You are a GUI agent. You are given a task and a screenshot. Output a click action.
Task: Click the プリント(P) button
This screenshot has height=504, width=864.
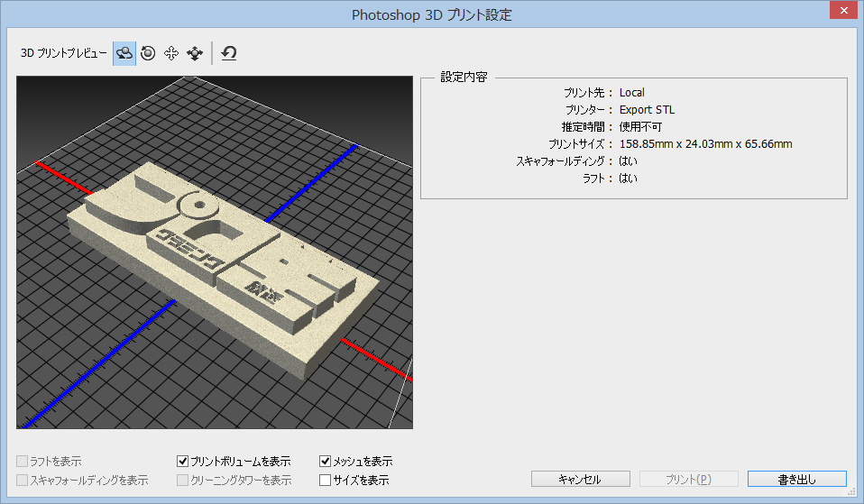pos(689,479)
